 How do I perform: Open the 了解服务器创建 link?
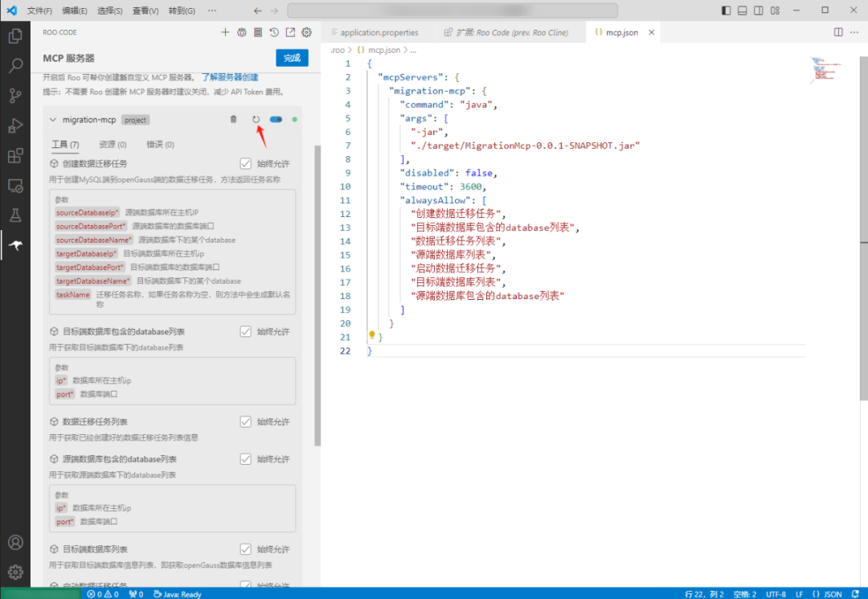point(230,77)
